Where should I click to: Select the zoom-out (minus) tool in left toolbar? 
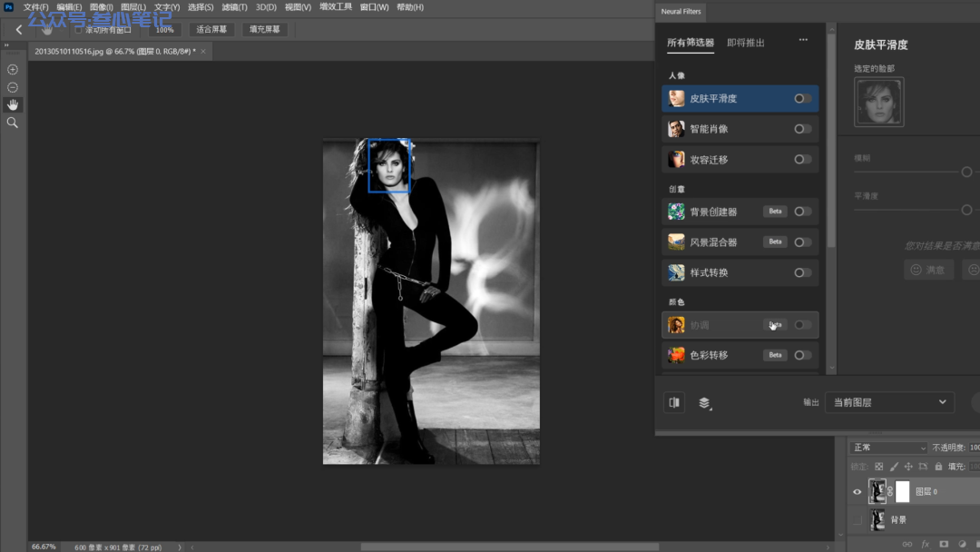coord(13,87)
